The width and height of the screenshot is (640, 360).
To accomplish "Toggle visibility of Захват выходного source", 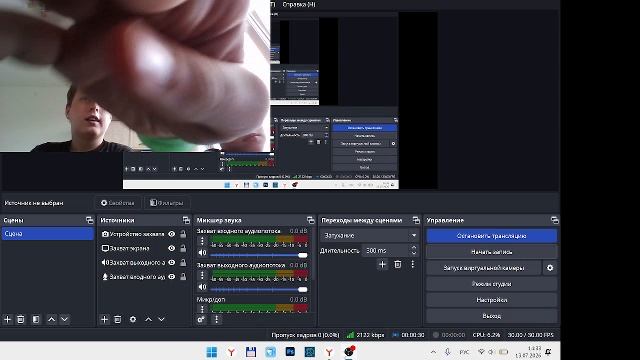I will [x=172, y=262].
